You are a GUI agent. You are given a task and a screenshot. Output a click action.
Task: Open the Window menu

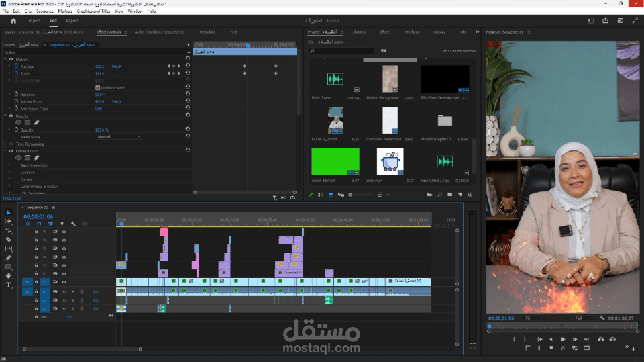135,11
